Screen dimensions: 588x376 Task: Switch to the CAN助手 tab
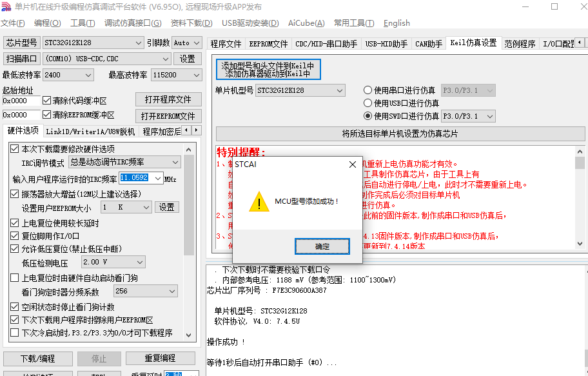429,44
